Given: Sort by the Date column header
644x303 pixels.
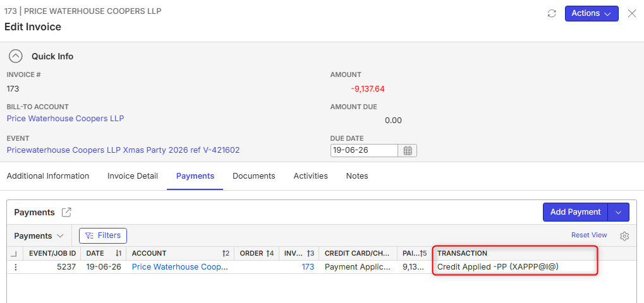Looking at the screenshot, I should pos(104,253).
